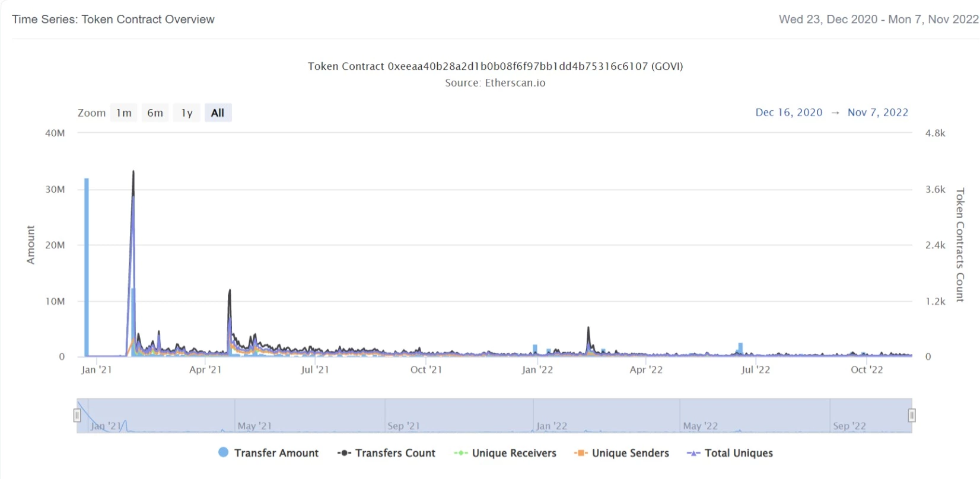Toggle the Unique Receivers legend series
This screenshot has width=980, height=479.
coord(505,453)
